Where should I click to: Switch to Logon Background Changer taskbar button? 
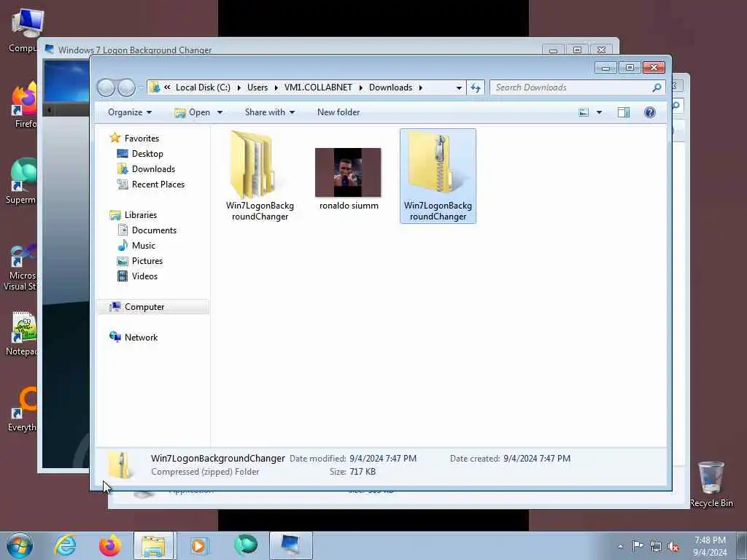pyautogui.click(x=291, y=545)
